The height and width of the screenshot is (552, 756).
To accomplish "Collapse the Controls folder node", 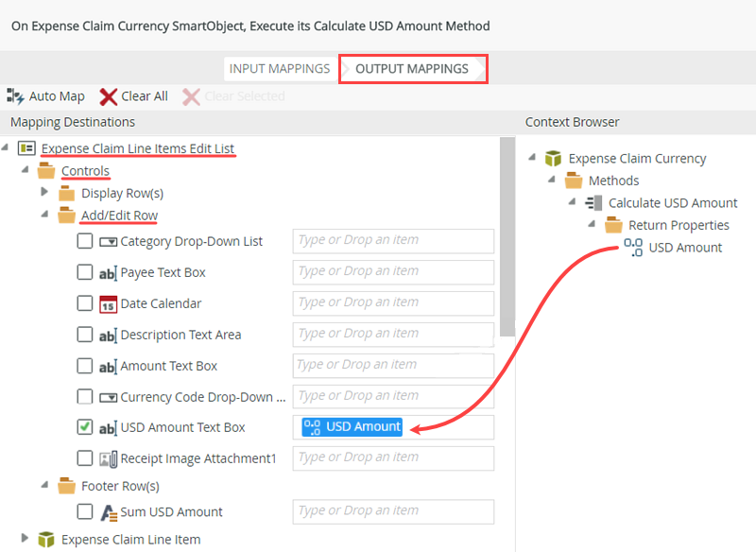I will (26, 169).
